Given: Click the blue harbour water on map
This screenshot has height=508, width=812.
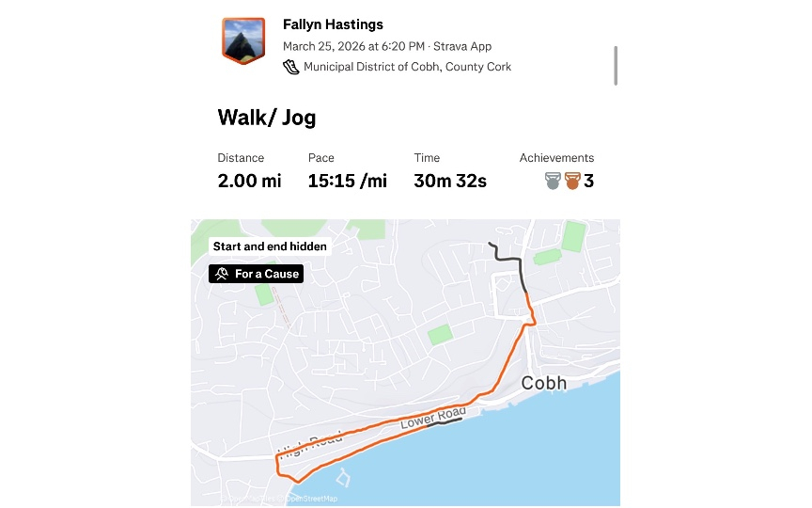Looking at the screenshot, I should (526, 461).
